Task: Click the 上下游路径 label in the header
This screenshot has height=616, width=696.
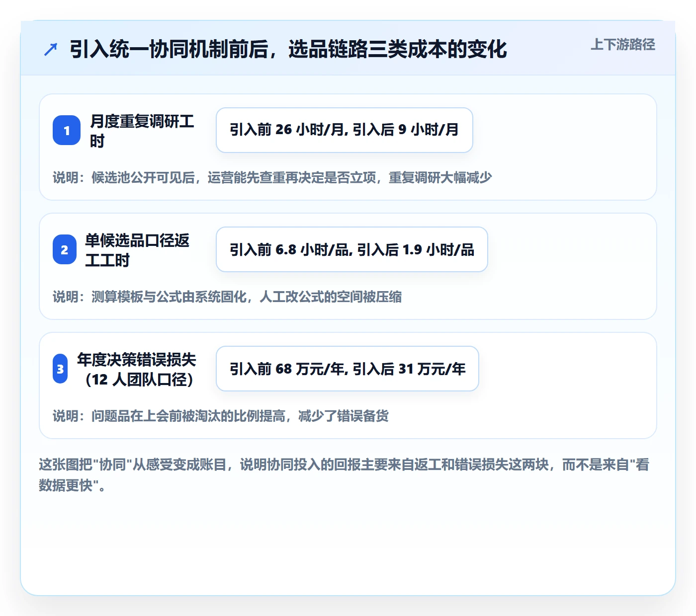Action: (x=623, y=44)
